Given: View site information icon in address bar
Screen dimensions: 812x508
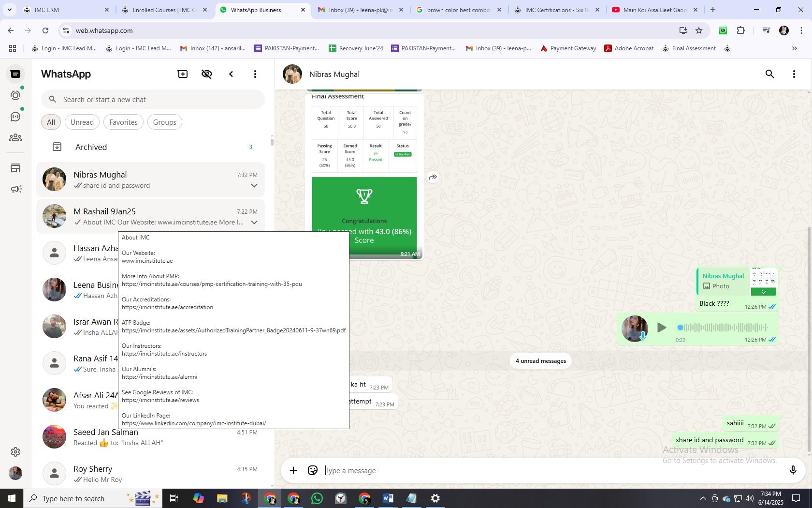Looking at the screenshot, I should pyautogui.click(x=66, y=30).
